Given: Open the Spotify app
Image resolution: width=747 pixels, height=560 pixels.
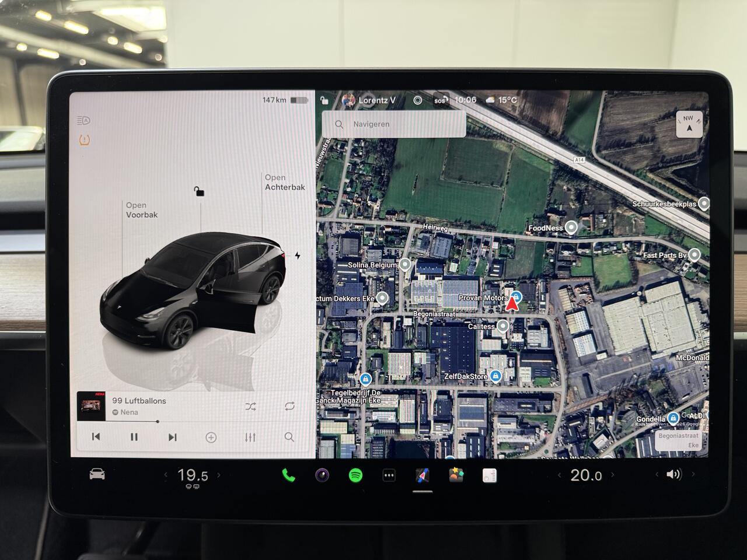Looking at the screenshot, I should (355, 475).
